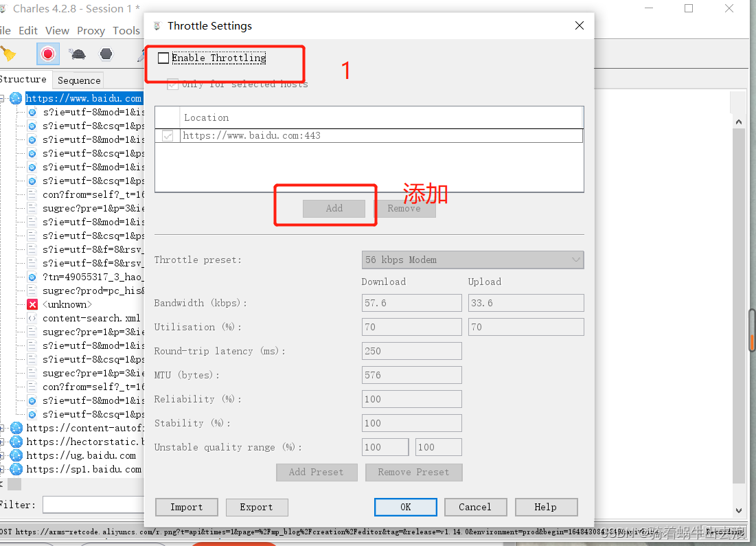Click the scroll down arrow on right panel

pos(739,510)
